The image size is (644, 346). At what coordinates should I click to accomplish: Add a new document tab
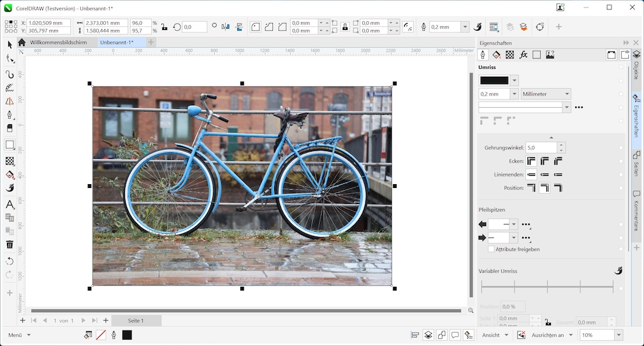[150, 42]
